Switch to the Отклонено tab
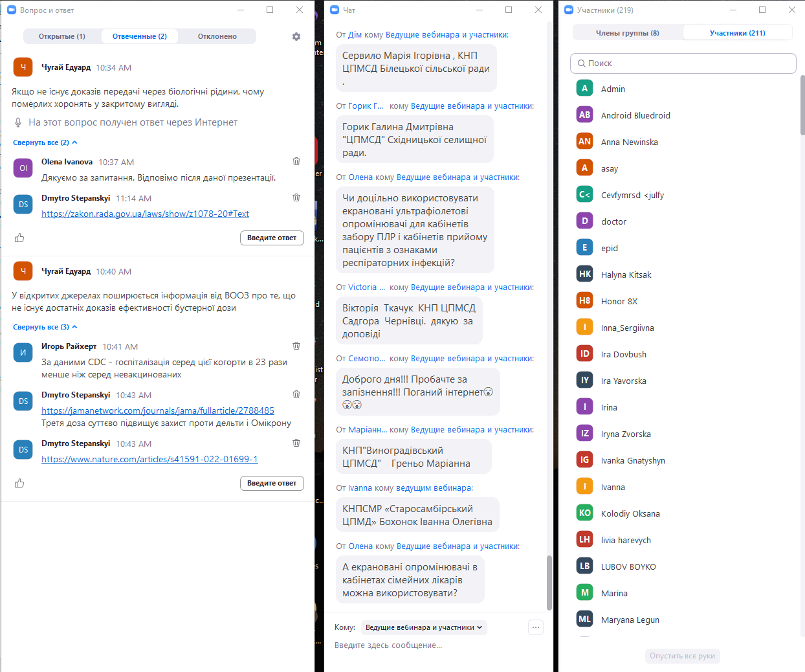This screenshot has width=805, height=672. (217, 36)
